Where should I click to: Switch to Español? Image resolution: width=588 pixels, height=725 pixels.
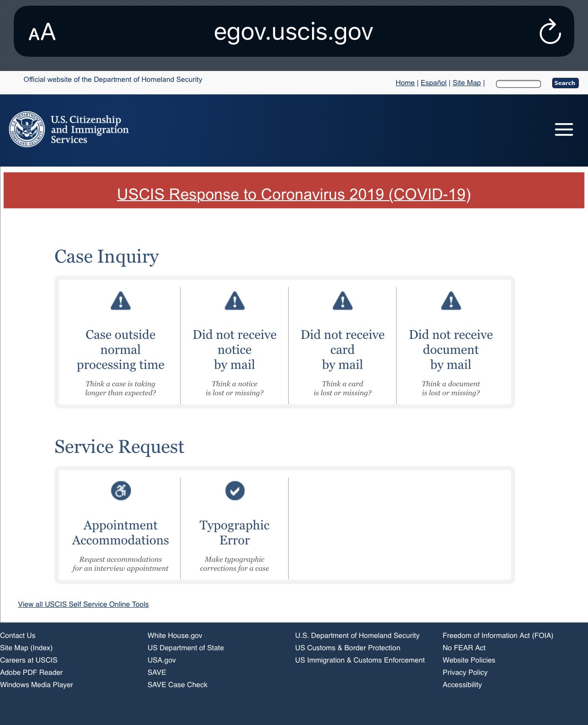click(x=434, y=83)
